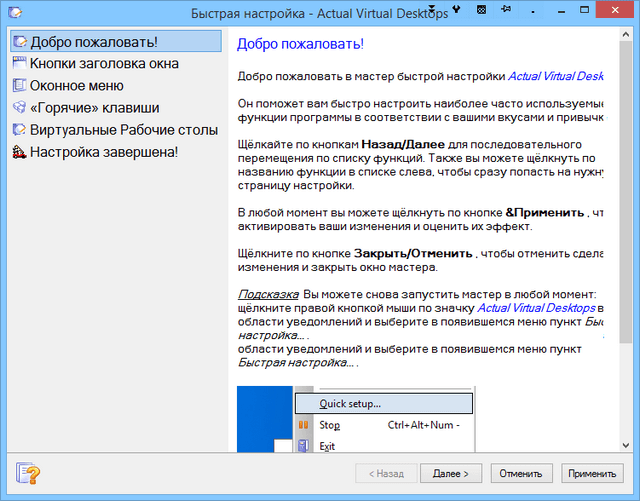Click the bold «&Применить» text

pyautogui.click(x=544, y=212)
